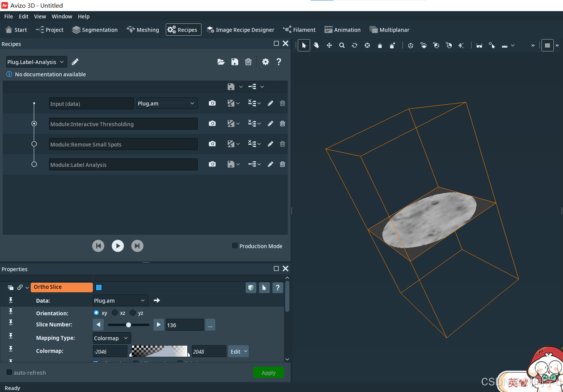Enable the auto-refresh checkbox
Screen dimensions: 563x392
point(9,372)
